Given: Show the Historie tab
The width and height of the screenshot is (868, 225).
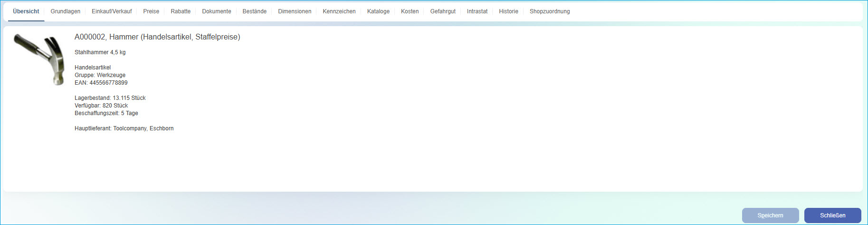Looking at the screenshot, I should pos(508,11).
